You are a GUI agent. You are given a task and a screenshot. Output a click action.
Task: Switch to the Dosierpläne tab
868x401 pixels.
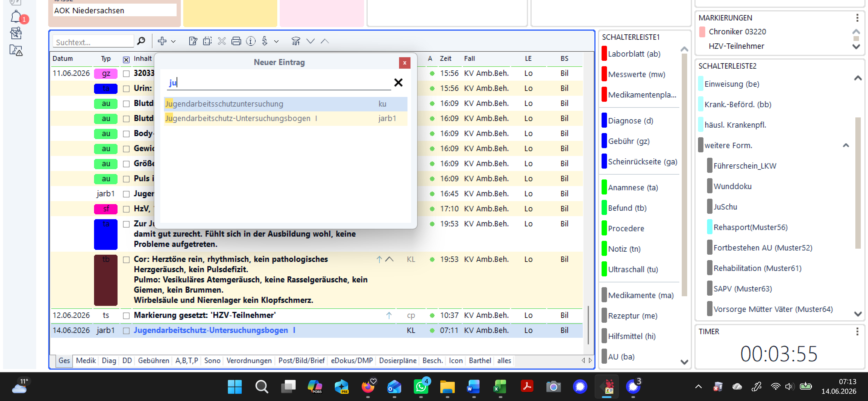coord(397,360)
